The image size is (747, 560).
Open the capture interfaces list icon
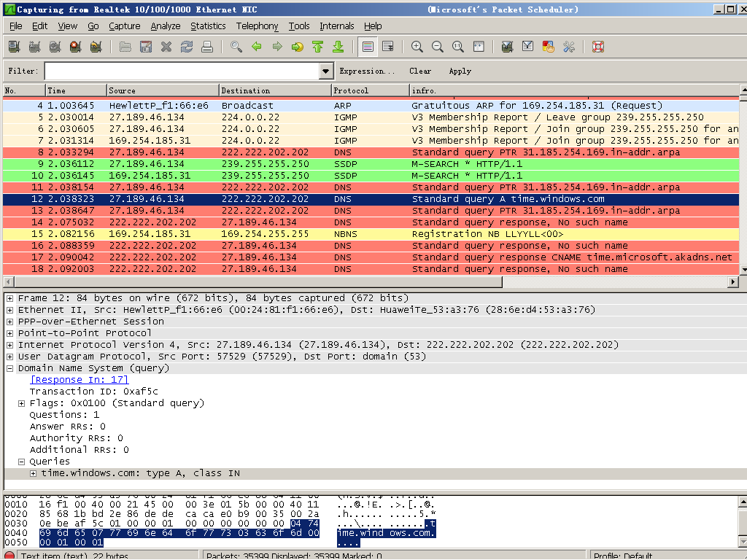pos(15,47)
